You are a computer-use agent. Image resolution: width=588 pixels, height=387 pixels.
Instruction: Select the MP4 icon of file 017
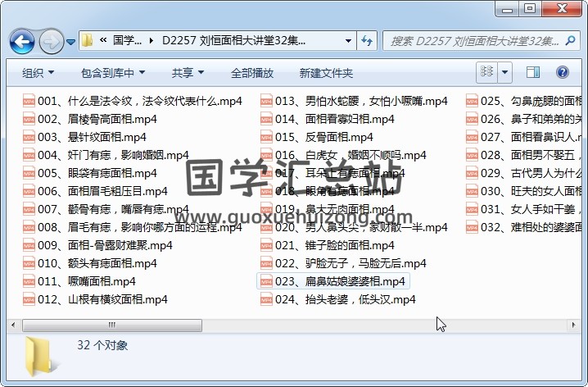click(266, 173)
